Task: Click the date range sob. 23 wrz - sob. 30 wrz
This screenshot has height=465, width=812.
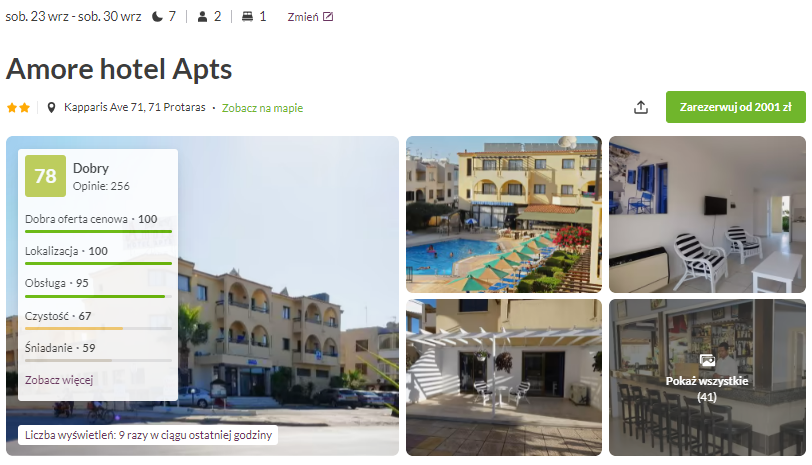Action: pyautogui.click(x=73, y=17)
